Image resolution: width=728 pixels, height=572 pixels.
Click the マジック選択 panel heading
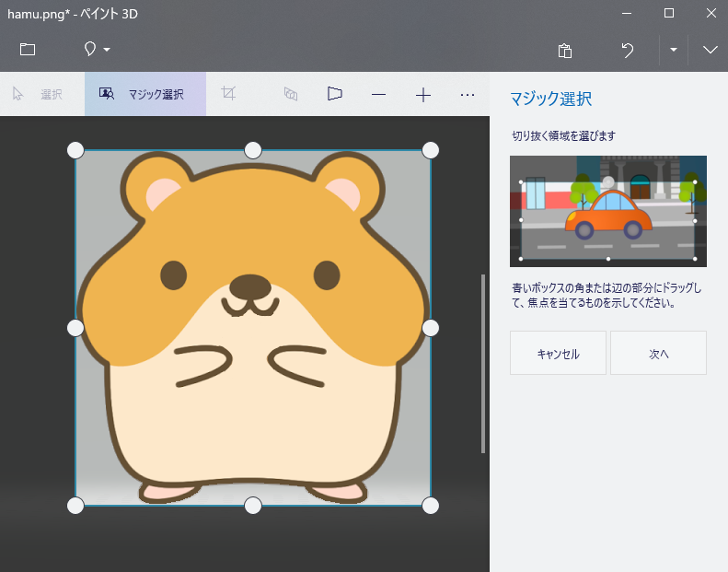coord(550,99)
